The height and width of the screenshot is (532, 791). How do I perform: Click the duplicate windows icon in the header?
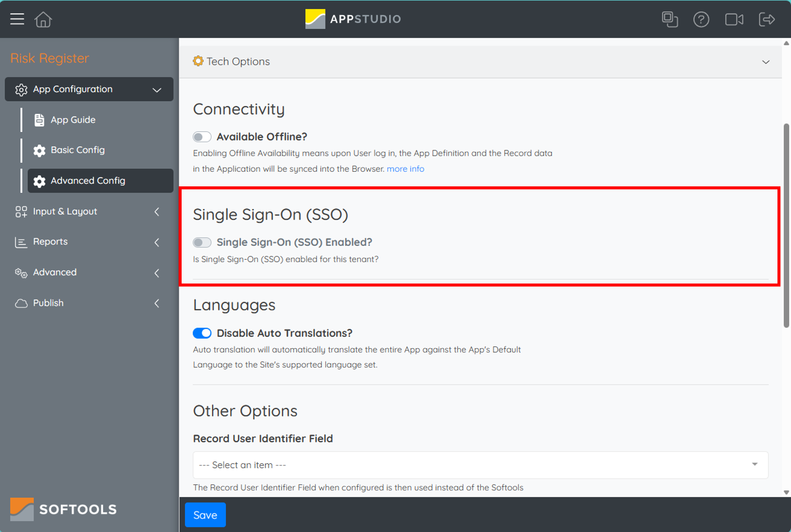[x=670, y=19]
